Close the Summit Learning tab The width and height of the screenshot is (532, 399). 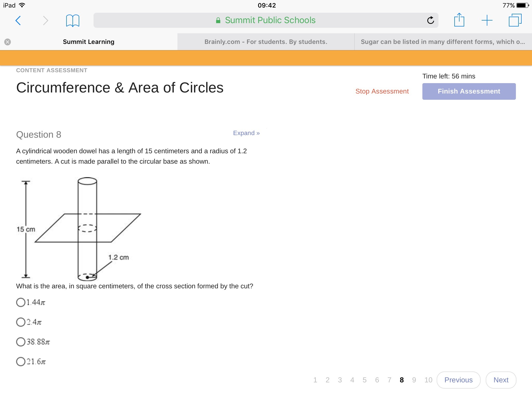point(8,42)
